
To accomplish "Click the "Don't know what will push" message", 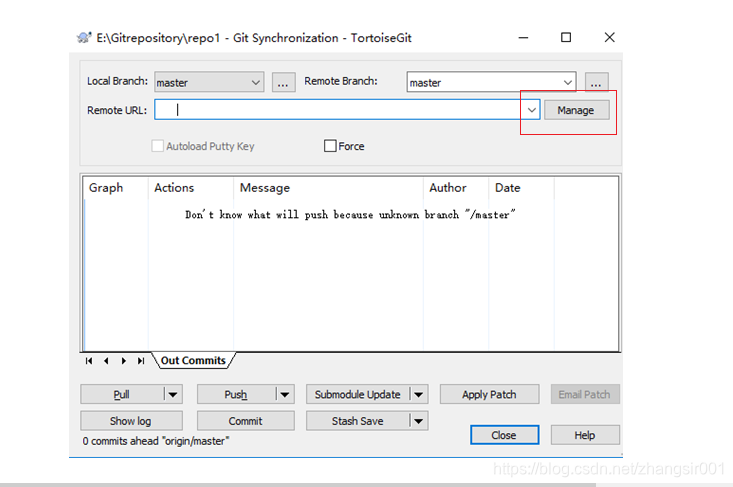I will 350,215.
